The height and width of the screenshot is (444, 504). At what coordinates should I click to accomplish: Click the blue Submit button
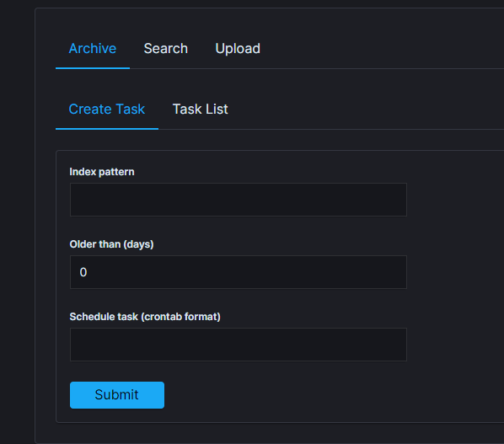point(117,395)
